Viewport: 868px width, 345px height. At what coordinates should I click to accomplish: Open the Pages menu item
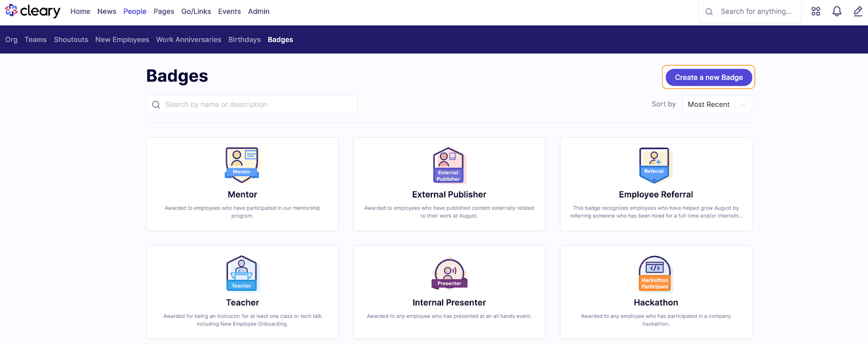(x=164, y=11)
